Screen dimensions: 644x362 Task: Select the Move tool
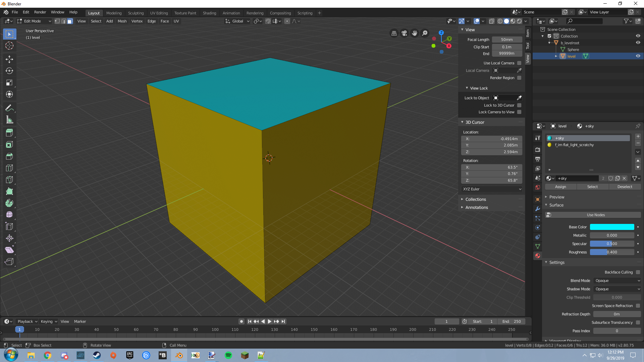point(9,59)
